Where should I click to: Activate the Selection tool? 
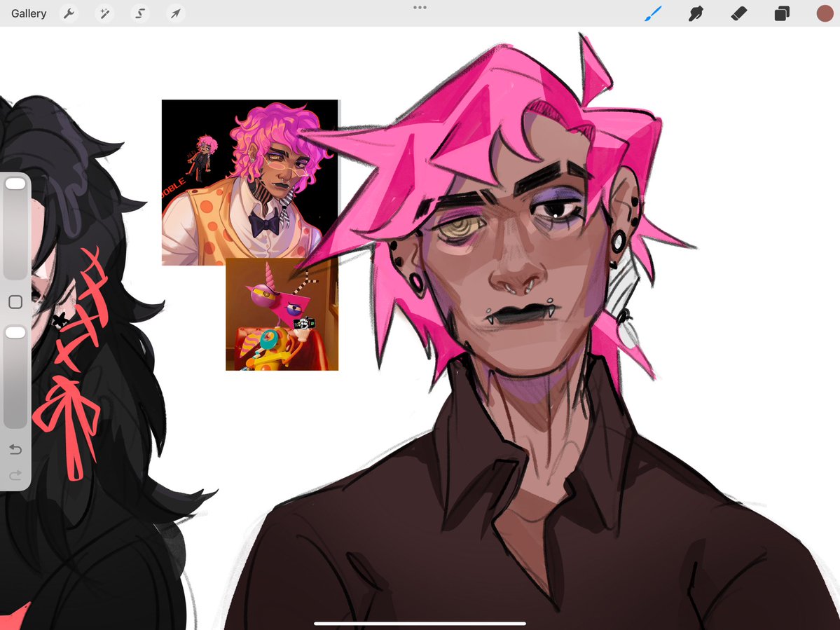click(139, 13)
